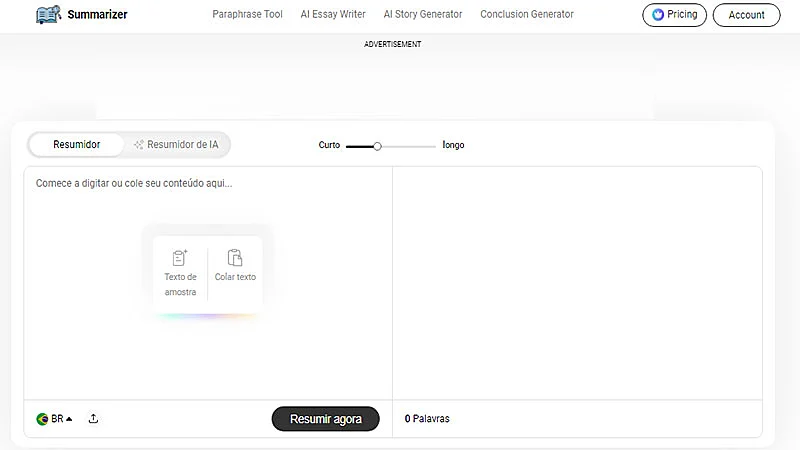The width and height of the screenshot is (800, 450).
Task: Open the Paraphrase Tool link
Action: [247, 14]
